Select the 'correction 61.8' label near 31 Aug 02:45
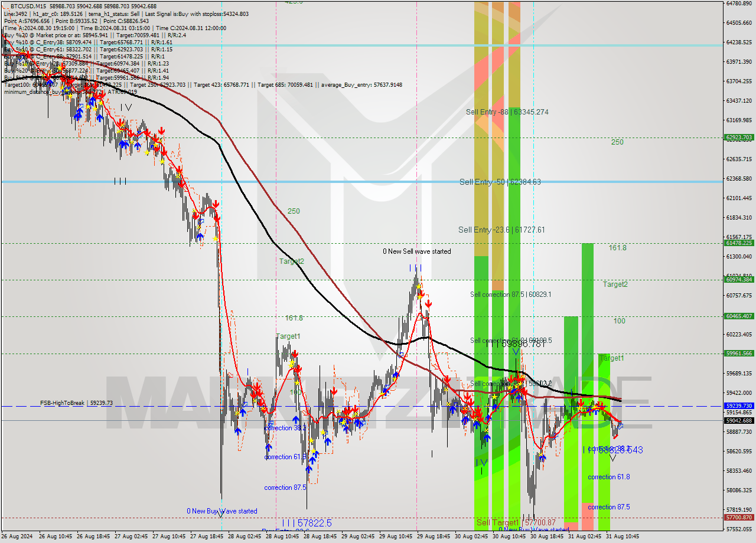This screenshot has width=756, height=543. (608, 477)
